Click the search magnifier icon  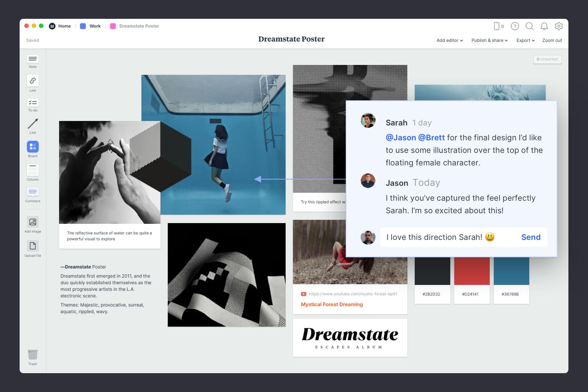tap(530, 26)
